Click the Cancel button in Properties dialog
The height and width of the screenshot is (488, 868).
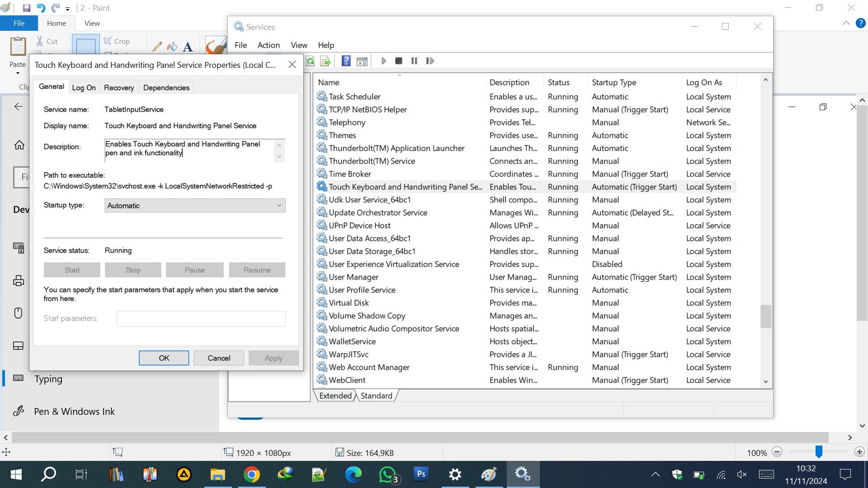219,358
